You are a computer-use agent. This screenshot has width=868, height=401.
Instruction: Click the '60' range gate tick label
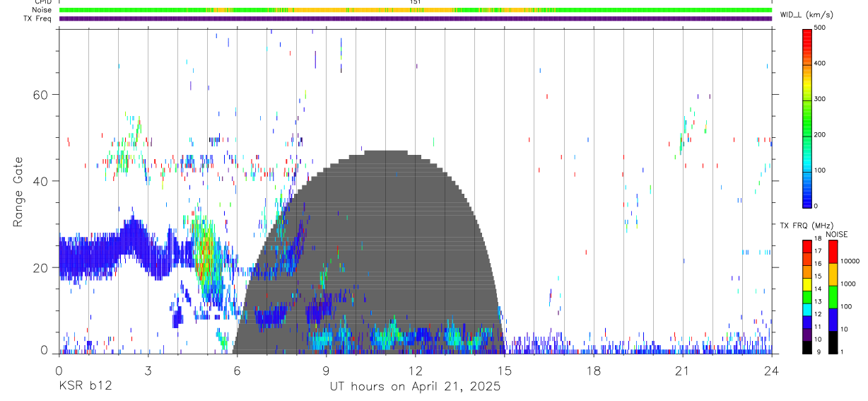[42, 94]
